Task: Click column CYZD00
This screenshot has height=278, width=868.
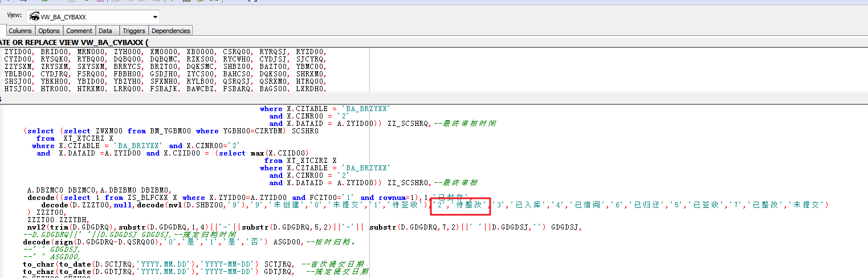Action: click(18, 59)
